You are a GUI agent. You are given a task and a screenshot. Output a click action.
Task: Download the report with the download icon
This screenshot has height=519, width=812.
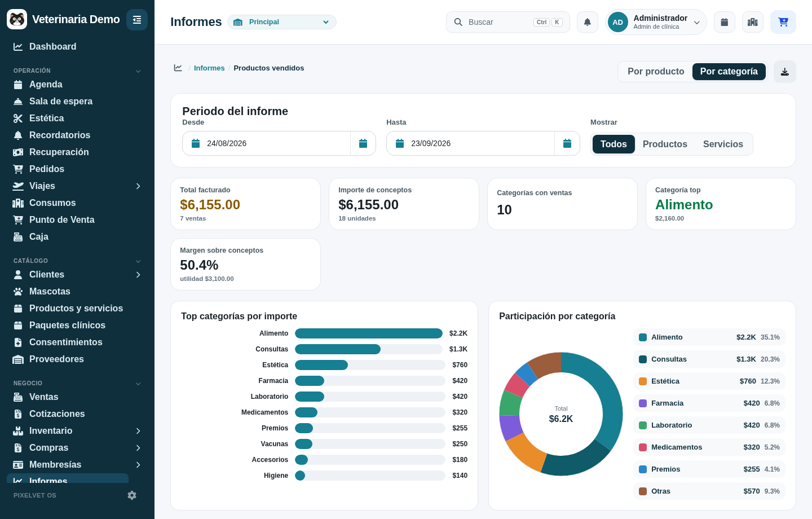click(785, 72)
